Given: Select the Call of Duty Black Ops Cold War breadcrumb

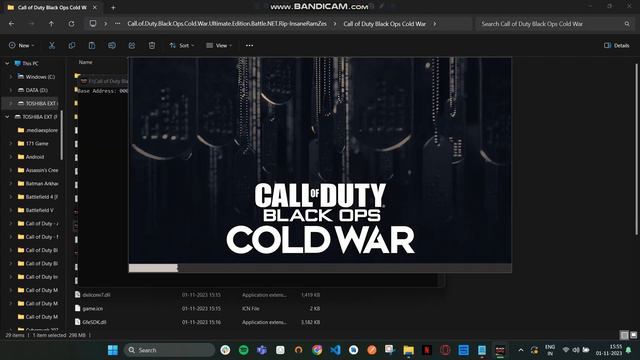Looking at the screenshot, I should pos(384,24).
